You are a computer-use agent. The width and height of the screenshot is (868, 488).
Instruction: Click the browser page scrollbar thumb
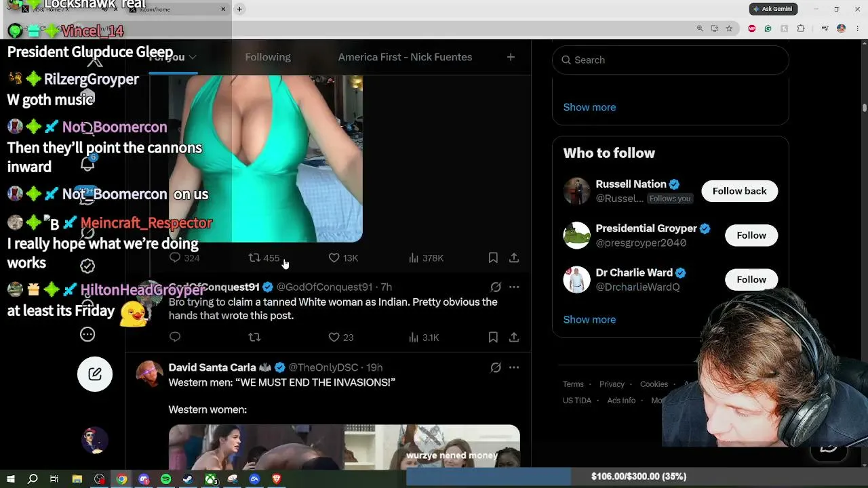[864, 108]
